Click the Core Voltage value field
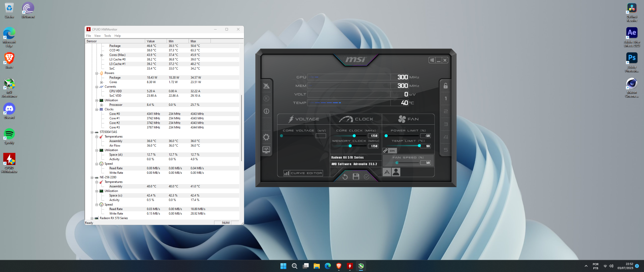The image size is (644, 272). pyautogui.click(x=321, y=136)
